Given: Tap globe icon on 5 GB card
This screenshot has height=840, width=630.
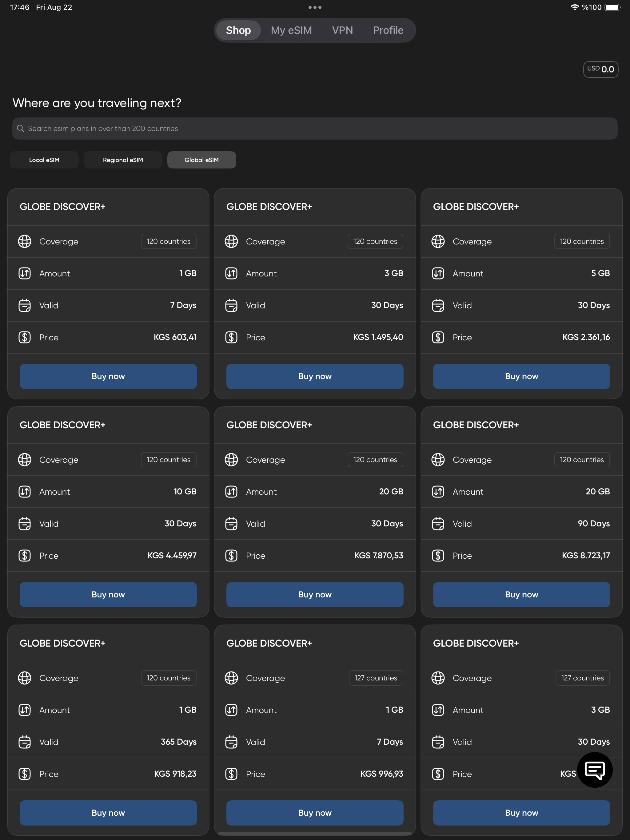Looking at the screenshot, I should (438, 242).
